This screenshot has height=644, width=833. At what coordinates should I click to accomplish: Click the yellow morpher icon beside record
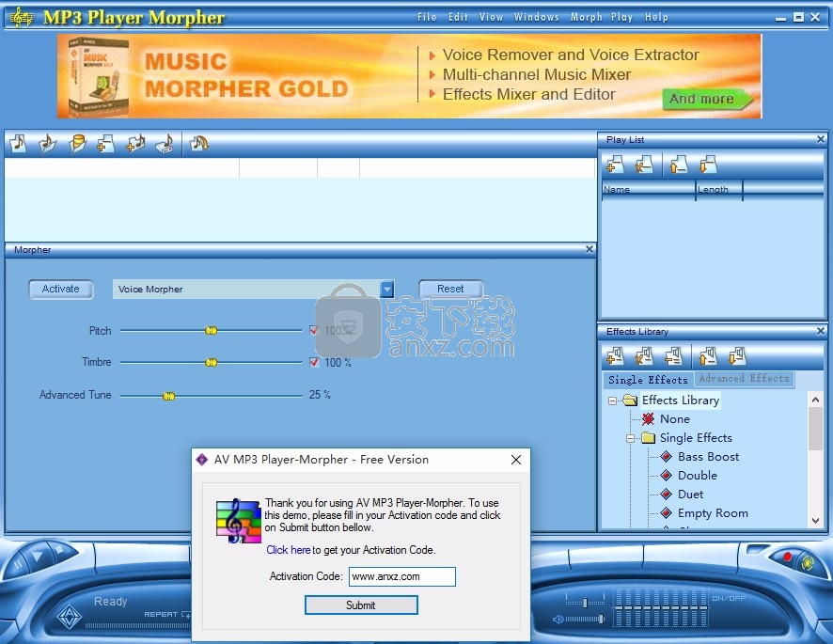click(807, 562)
